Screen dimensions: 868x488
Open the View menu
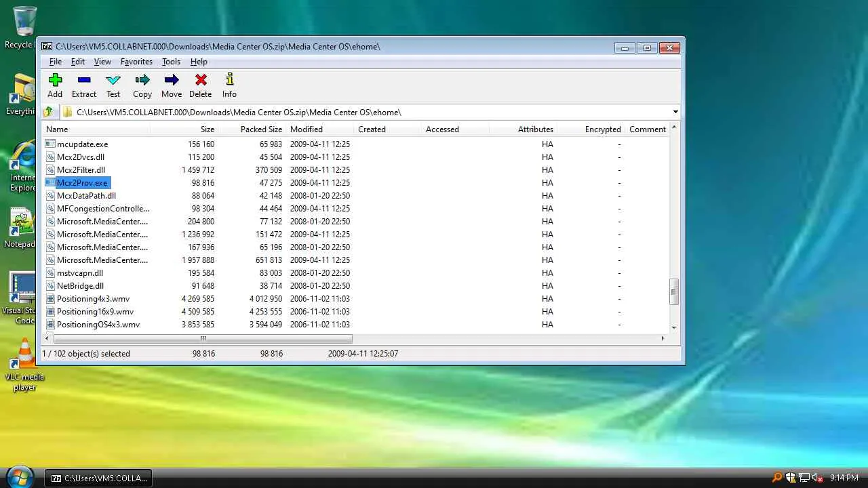pos(102,62)
